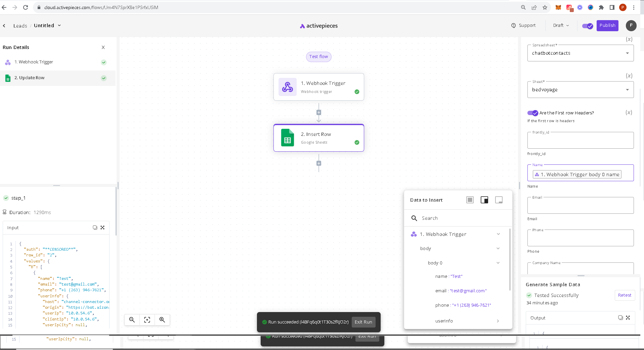Open the Leads breadcrumb
644x350 pixels.
pyautogui.click(x=20, y=26)
